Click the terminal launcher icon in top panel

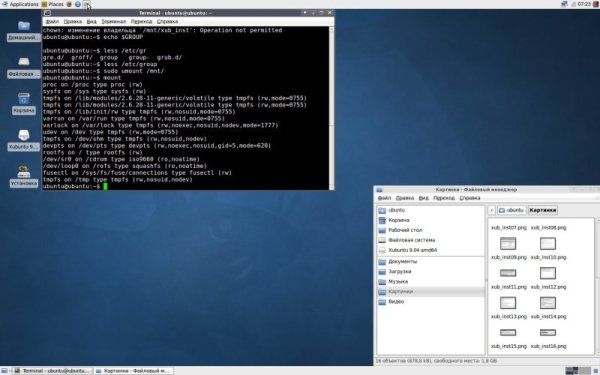click(87, 4)
